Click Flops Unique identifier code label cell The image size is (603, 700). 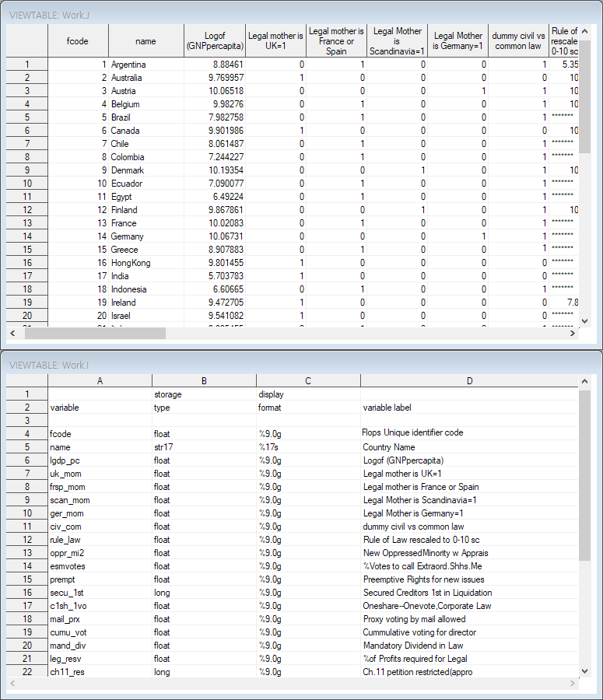tap(469, 433)
